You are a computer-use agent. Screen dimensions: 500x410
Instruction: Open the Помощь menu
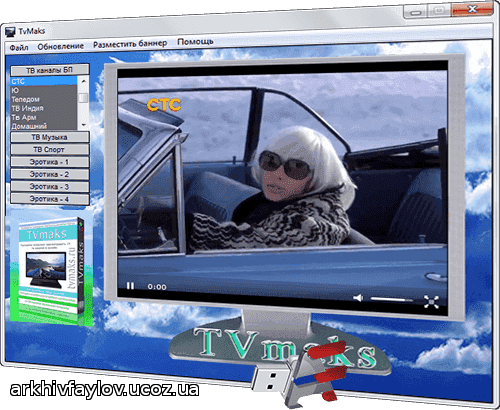pos(195,42)
